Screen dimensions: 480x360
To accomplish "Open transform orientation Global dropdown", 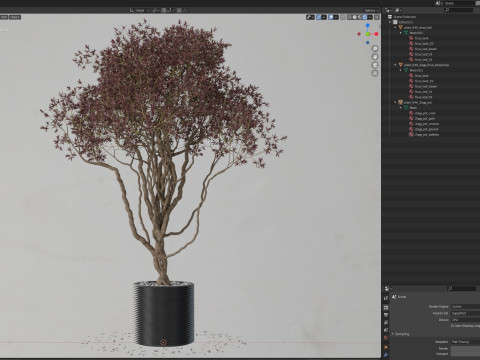I will (139, 10).
